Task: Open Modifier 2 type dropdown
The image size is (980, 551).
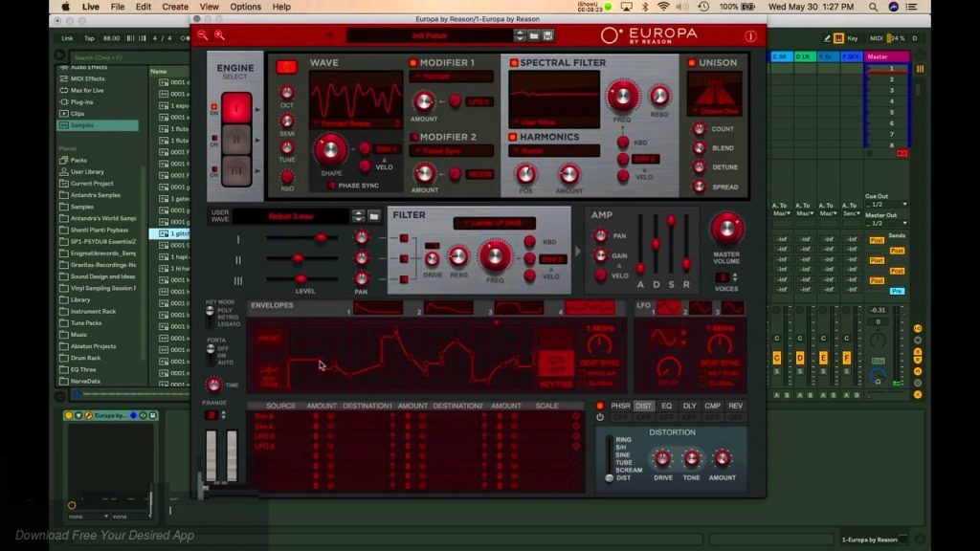Action: click(x=452, y=151)
